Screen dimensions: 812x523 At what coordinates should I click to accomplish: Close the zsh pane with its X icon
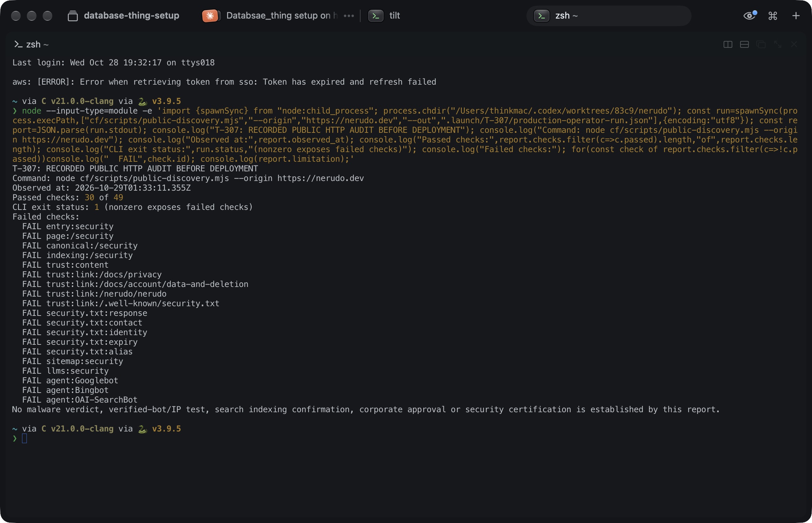(794, 44)
